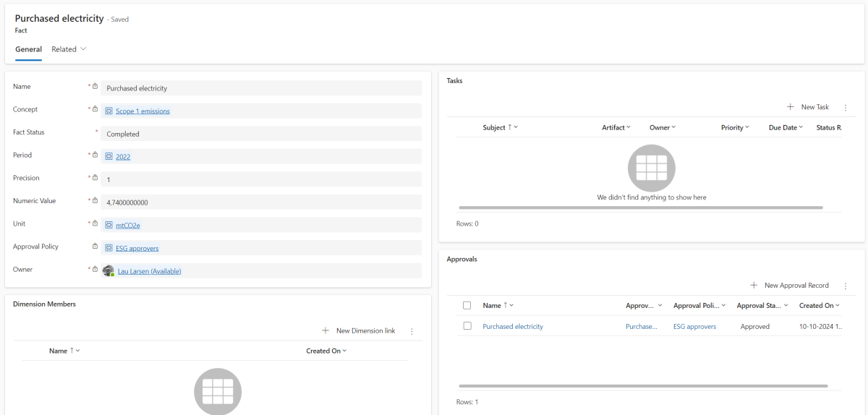The image size is (868, 415).
Task: Click the lock icon next to Concept
Action: 95,109
